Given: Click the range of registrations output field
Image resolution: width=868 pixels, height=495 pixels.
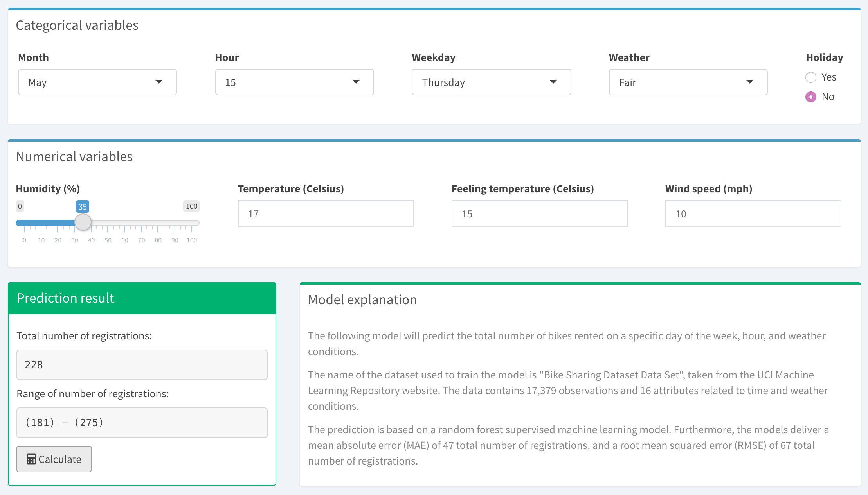Looking at the screenshot, I should click(142, 423).
